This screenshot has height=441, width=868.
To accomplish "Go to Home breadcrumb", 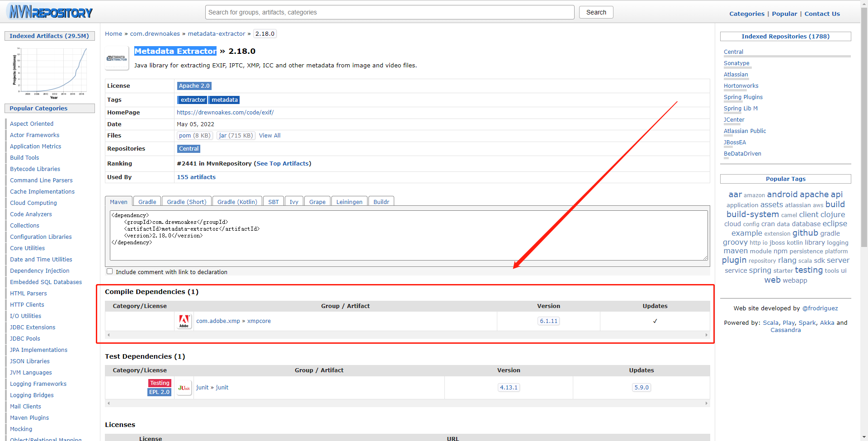I will (x=113, y=34).
